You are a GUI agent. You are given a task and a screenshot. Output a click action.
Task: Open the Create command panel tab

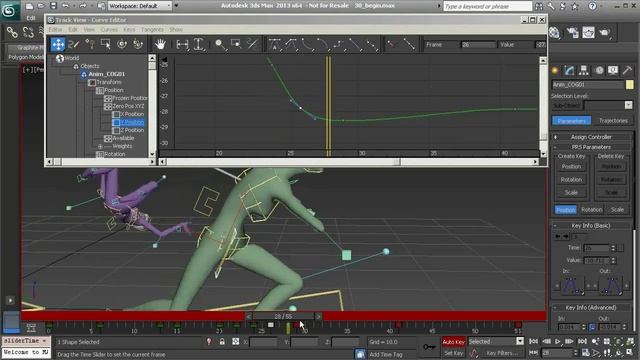tap(555, 71)
